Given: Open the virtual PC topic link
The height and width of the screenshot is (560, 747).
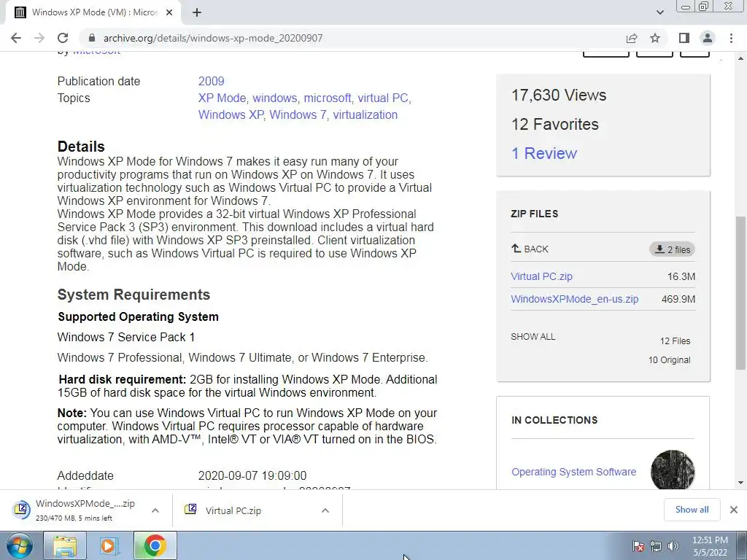Looking at the screenshot, I should pyautogui.click(x=383, y=98).
